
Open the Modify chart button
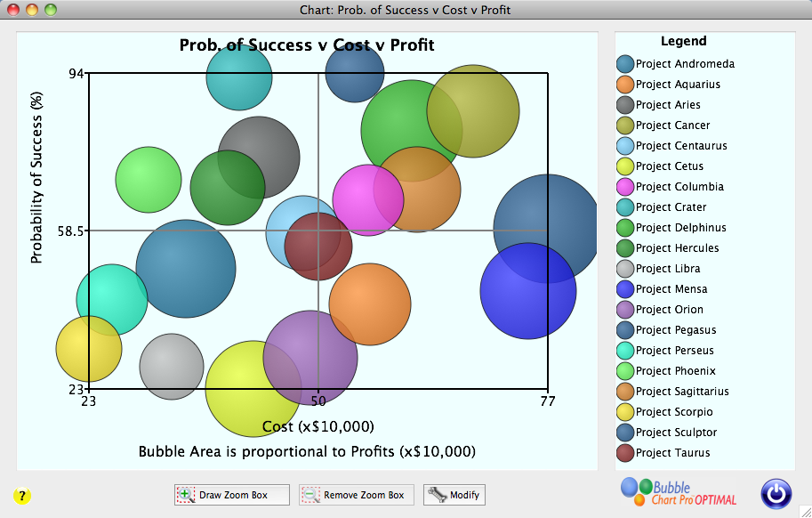454,495
